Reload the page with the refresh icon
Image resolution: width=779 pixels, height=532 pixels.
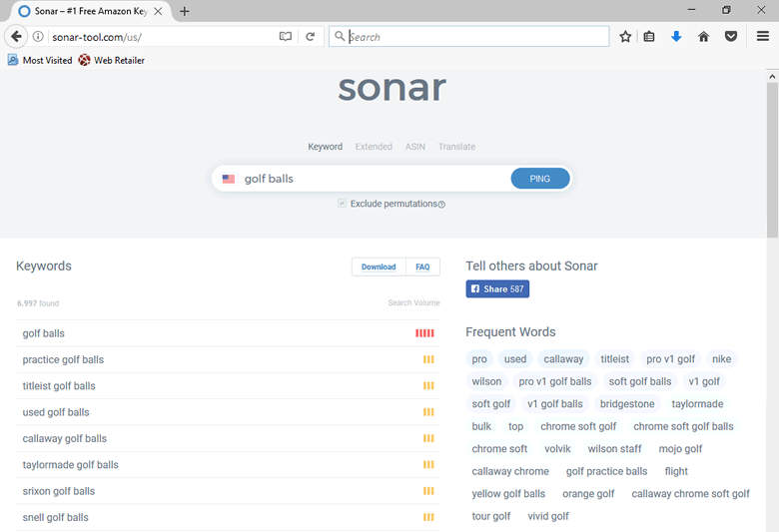coord(311,37)
